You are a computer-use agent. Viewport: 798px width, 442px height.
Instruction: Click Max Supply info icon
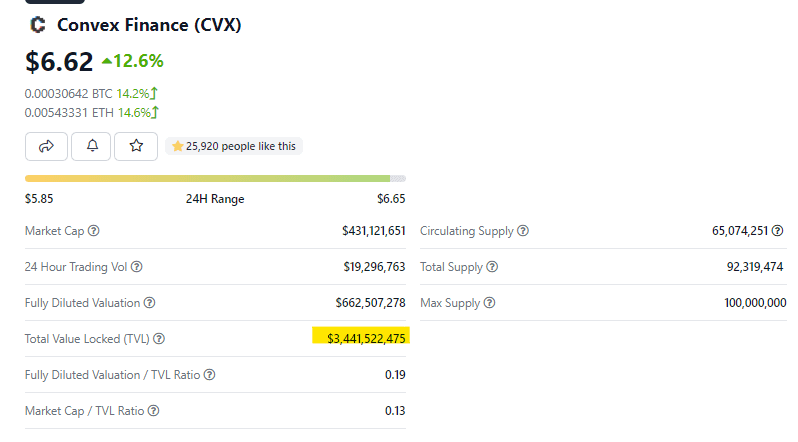[488, 303]
